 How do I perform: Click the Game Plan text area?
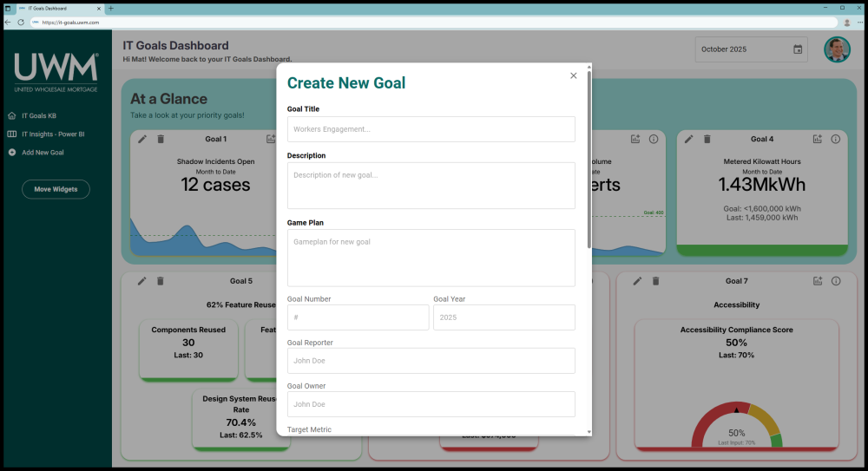(x=431, y=258)
